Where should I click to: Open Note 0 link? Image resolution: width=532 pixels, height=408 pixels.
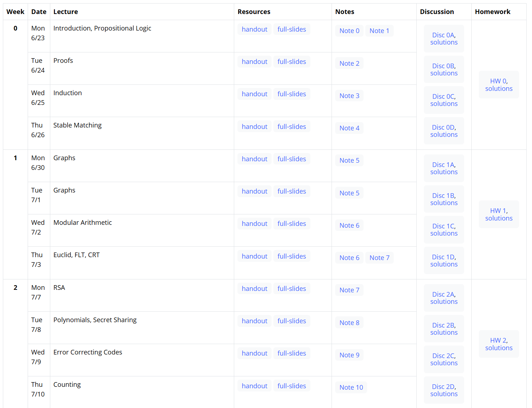tap(349, 31)
